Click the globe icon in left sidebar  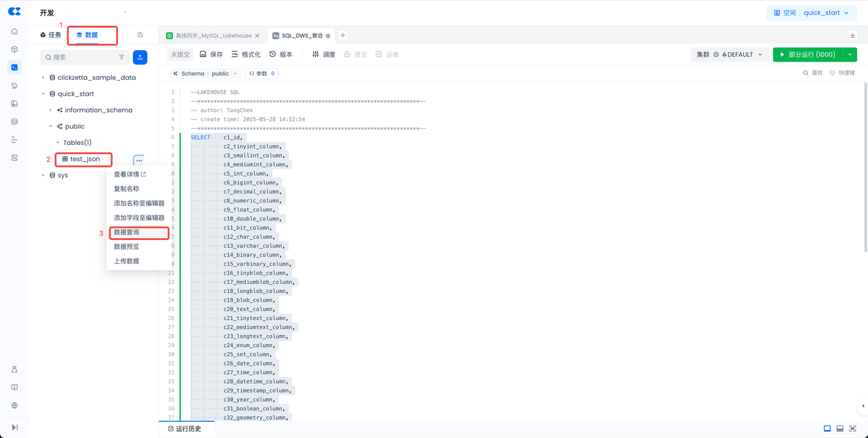click(14, 405)
